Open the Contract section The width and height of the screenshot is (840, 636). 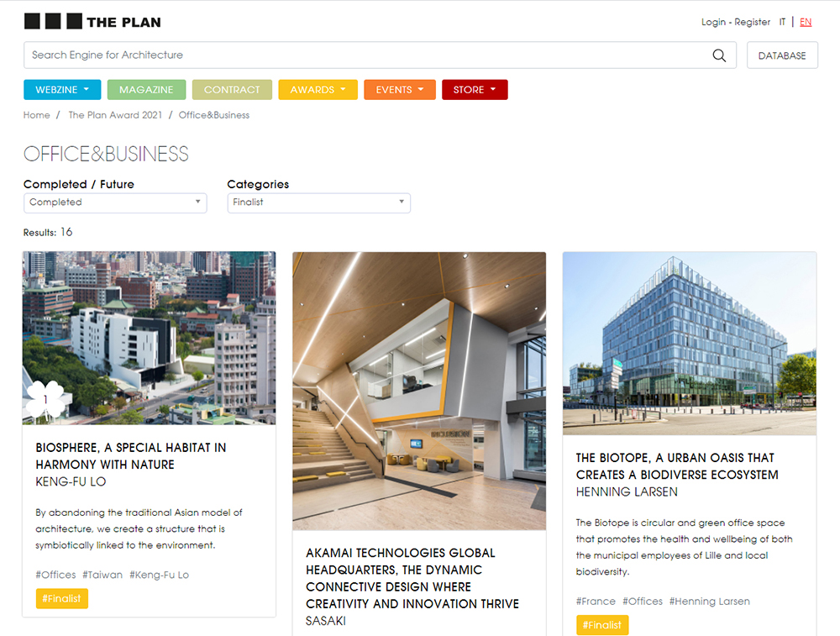tap(232, 90)
